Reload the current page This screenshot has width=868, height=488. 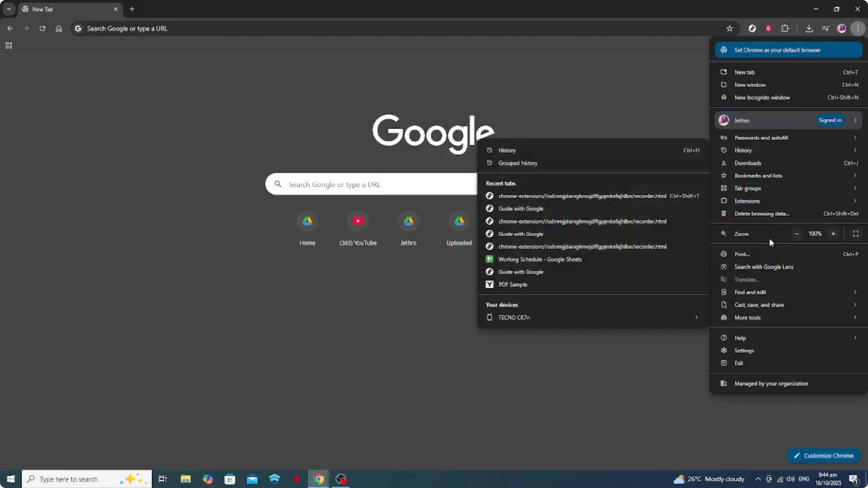[42, 29]
